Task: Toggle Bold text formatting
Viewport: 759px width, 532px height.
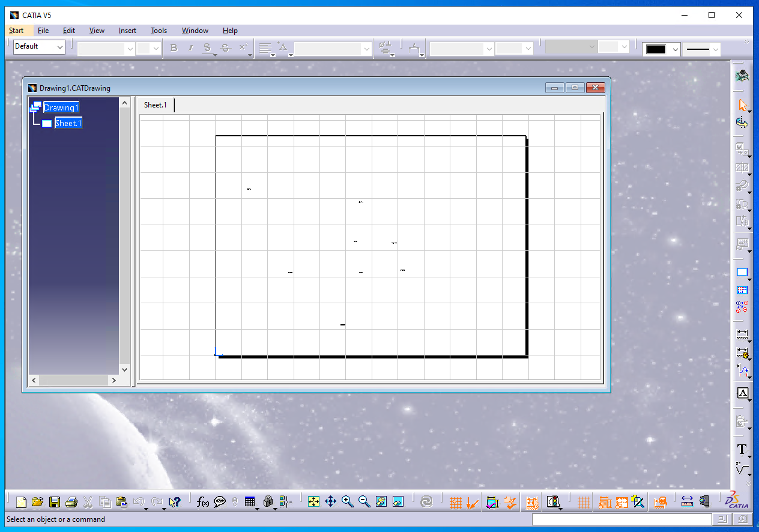Action: pyautogui.click(x=174, y=48)
